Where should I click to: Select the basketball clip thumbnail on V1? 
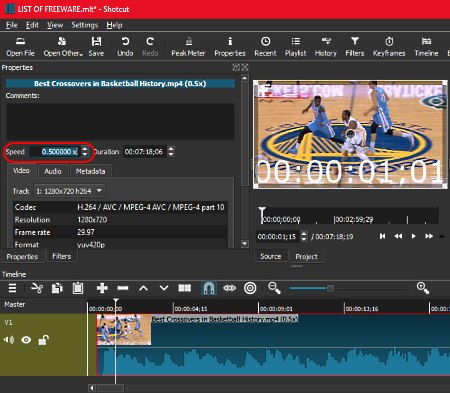(124, 330)
